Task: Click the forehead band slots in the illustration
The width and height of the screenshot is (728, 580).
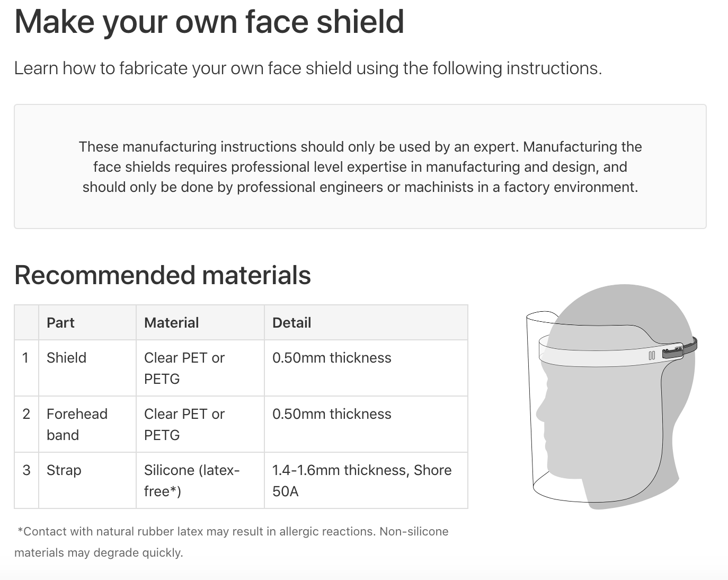Action: [652, 355]
